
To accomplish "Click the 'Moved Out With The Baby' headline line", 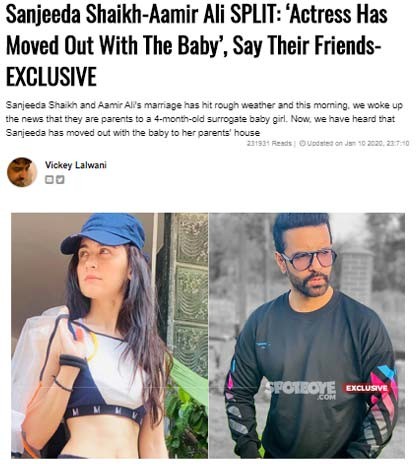I will 116,46.
